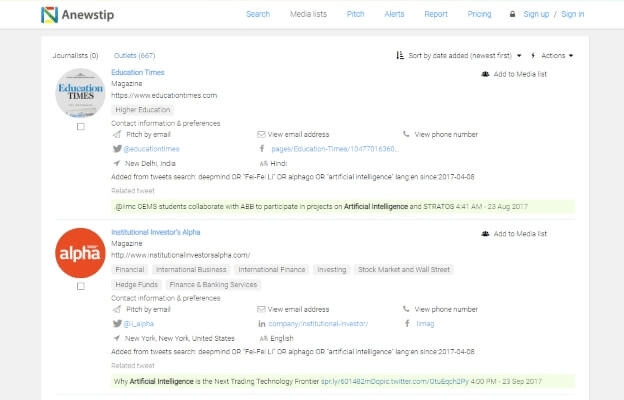Click location arrow icon near New York

pos(116,338)
